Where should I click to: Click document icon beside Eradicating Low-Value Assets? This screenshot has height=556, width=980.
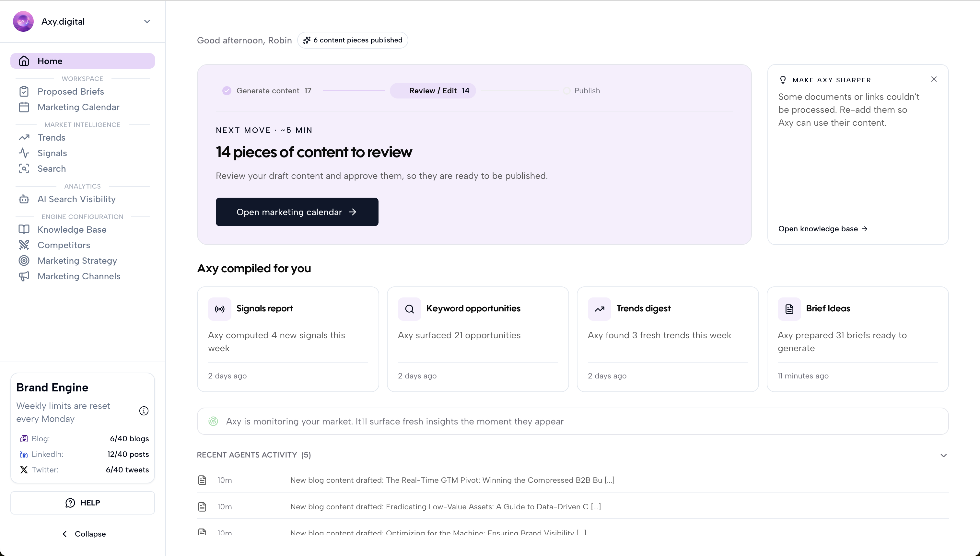(203, 507)
